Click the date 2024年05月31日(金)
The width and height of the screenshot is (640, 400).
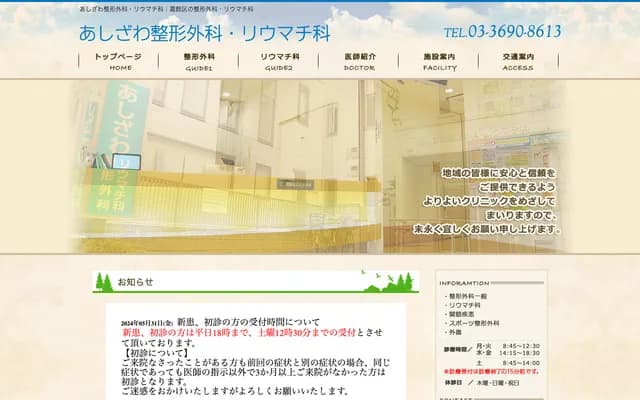click(x=147, y=323)
